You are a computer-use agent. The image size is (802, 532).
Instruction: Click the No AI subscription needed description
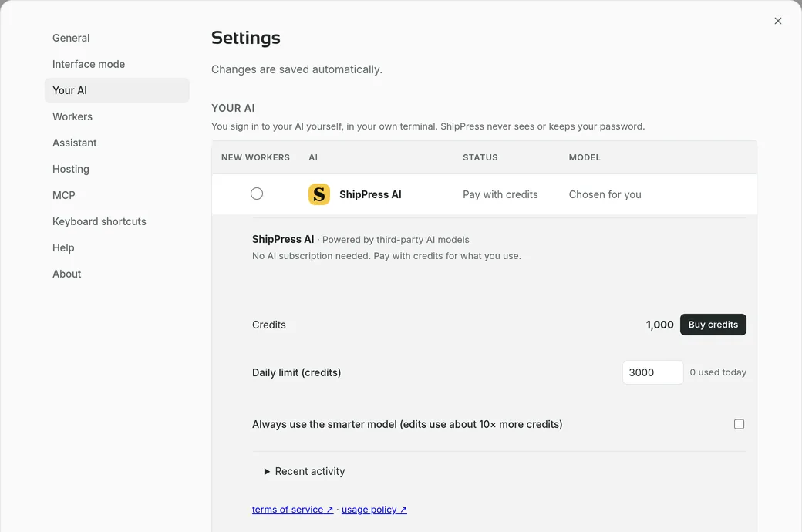pos(386,256)
